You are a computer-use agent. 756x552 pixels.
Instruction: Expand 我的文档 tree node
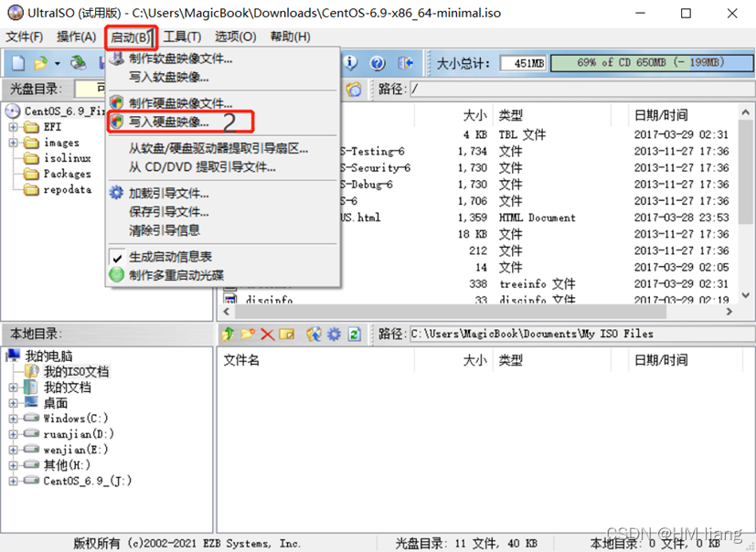[x=13, y=387]
